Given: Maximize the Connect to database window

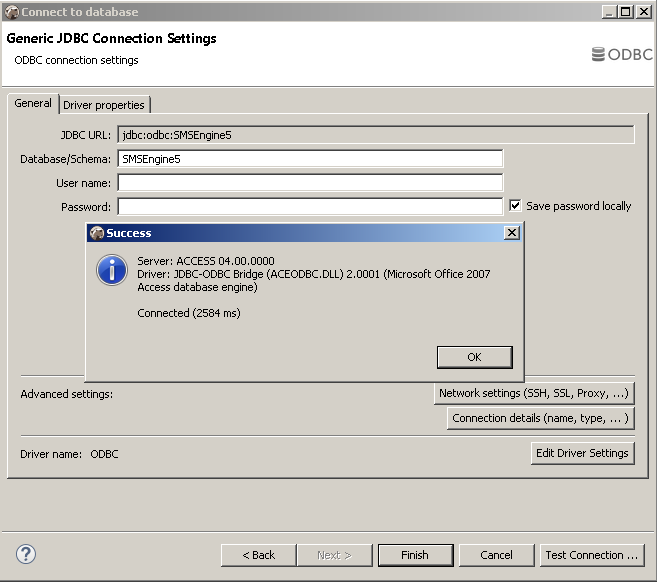Looking at the screenshot, I should pyautogui.click(x=627, y=11).
